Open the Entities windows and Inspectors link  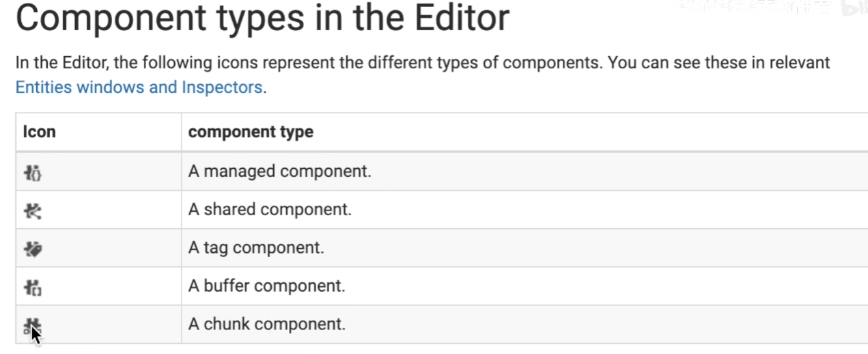click(x=139, y=87)
